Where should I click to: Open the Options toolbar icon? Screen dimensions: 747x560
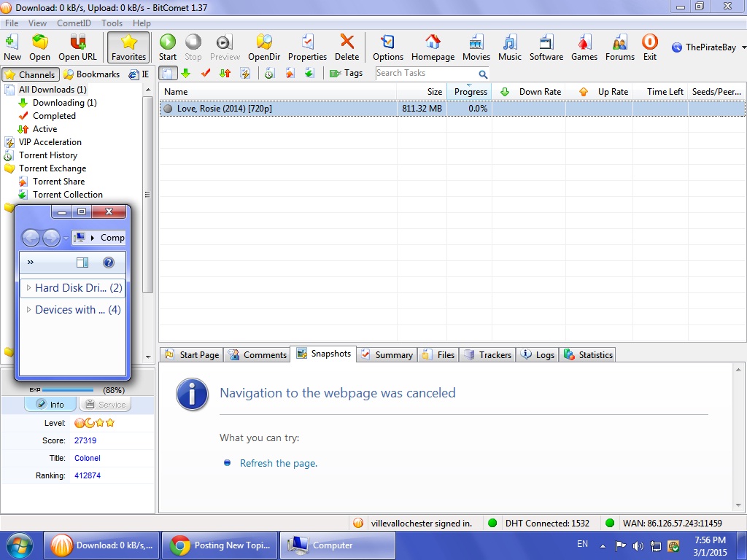tap(388, 47)
